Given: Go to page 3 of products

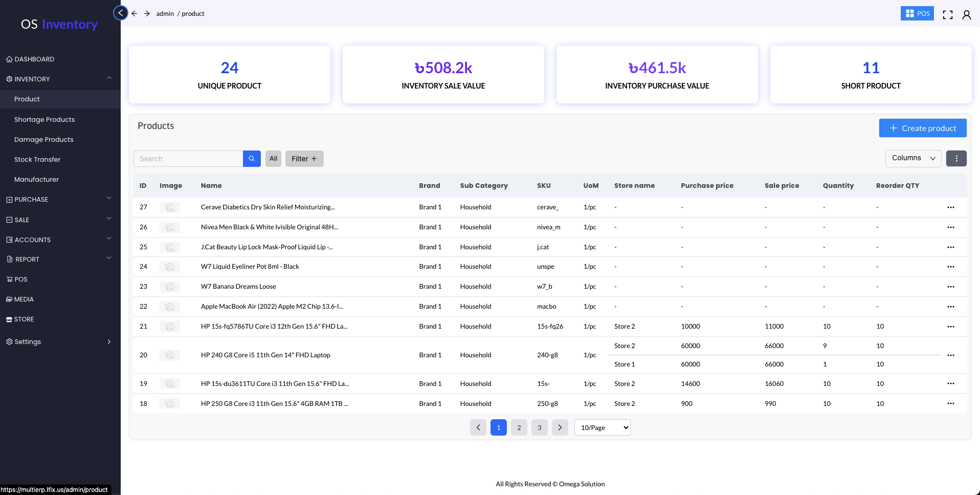Looking at the screenshot, I should [540, 427].
